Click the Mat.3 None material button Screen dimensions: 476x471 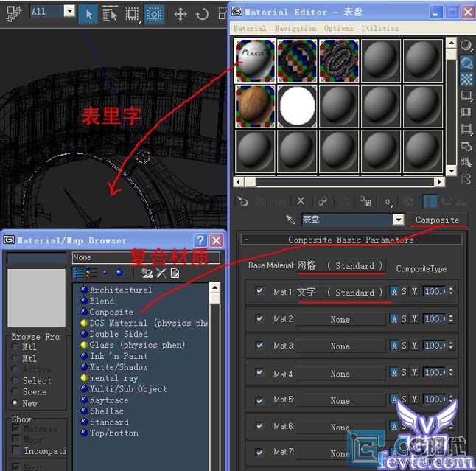click(340, 346)
